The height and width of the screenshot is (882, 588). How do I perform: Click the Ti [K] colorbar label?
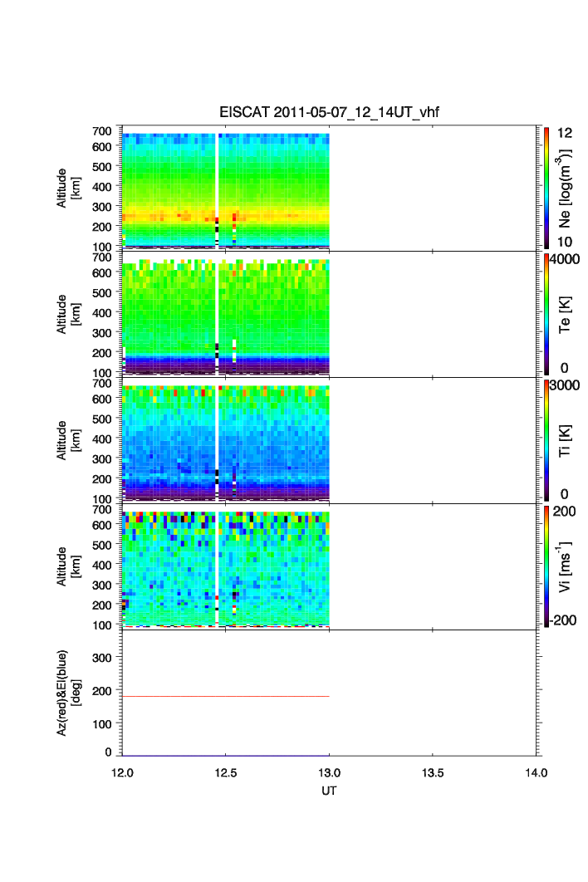[x=566, y=440]
